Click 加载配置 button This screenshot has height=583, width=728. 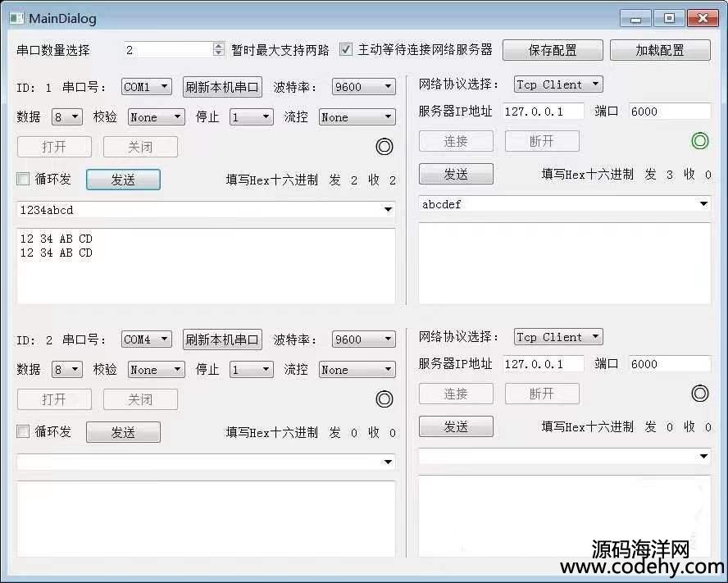660,50
